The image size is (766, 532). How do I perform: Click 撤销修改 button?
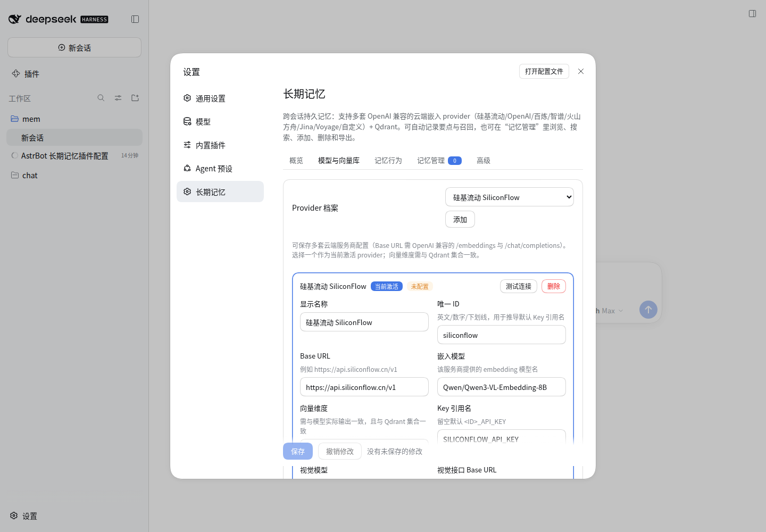pos(340,451)
